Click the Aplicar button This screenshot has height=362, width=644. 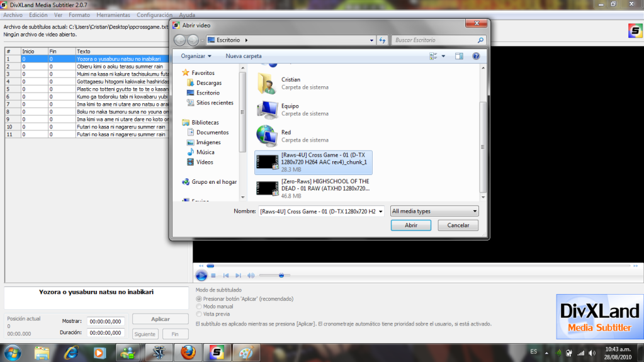[160, 319]
